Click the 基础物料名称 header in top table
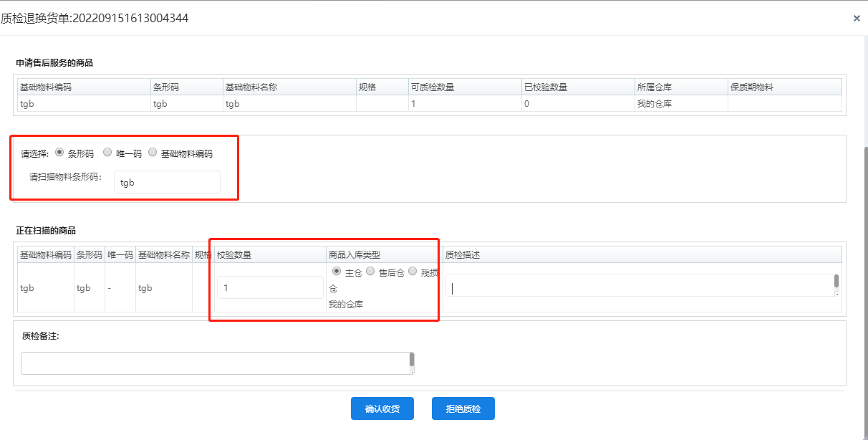Viewport: 868px width, 440px height. [289, 87]
